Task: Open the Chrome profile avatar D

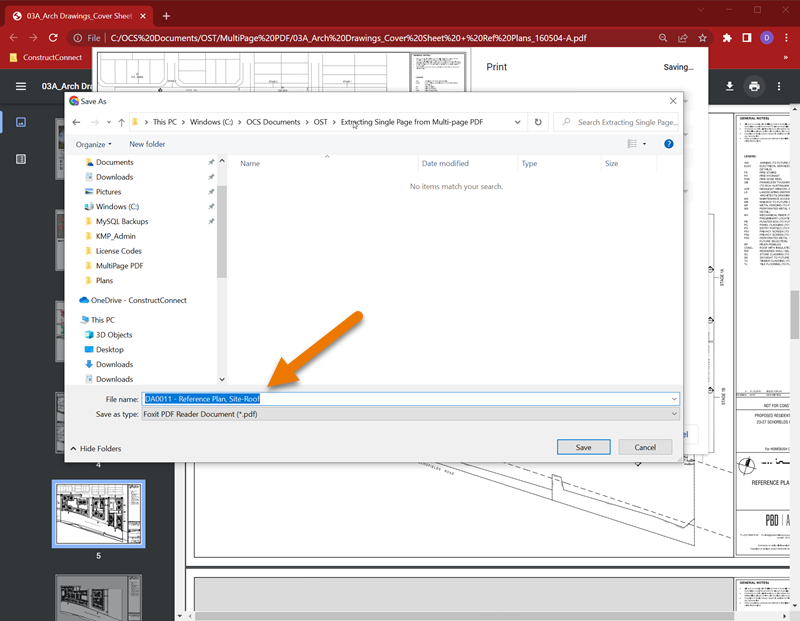Action: tap(766, 38)
